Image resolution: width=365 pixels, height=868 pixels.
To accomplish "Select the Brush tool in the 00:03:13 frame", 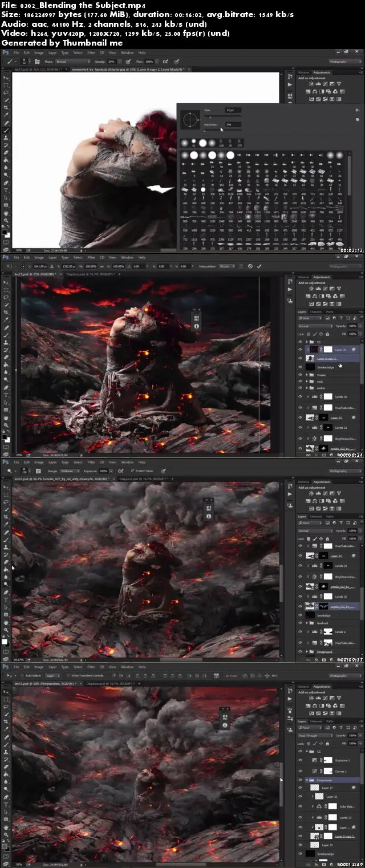I will [6, 130].
